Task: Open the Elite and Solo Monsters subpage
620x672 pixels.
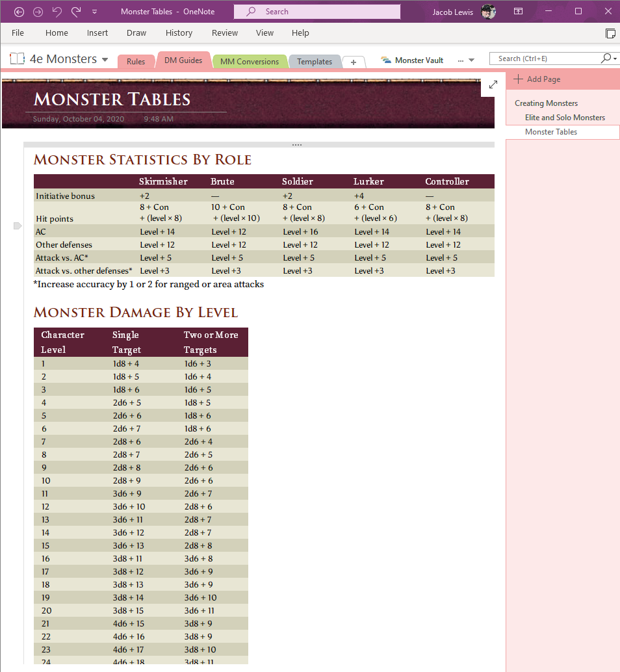Action: pyautogui.click(x=565, y=118)
